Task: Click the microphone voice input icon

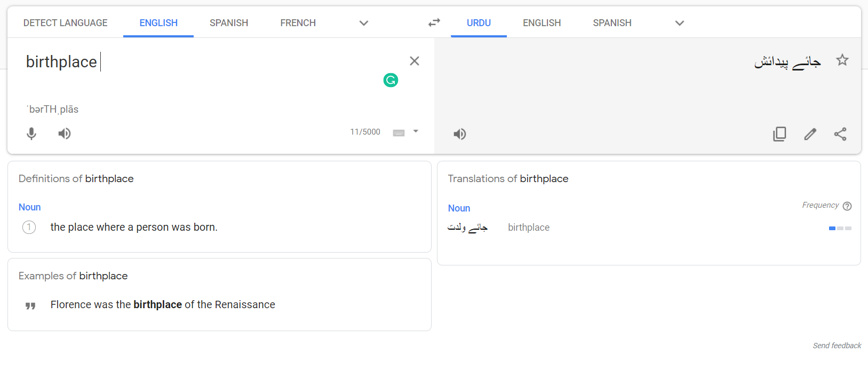Action: (x=31, y=134)
